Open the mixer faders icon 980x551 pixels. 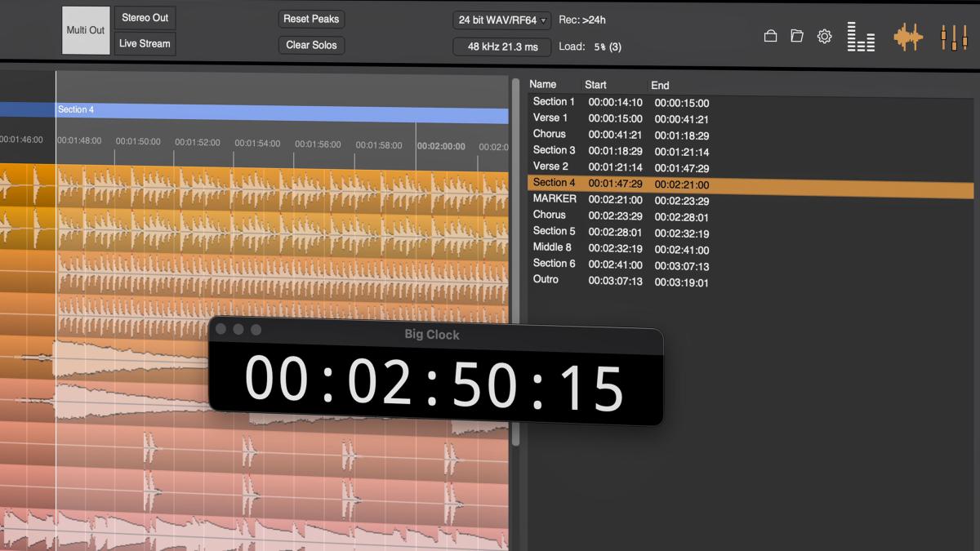coord(953,37)
